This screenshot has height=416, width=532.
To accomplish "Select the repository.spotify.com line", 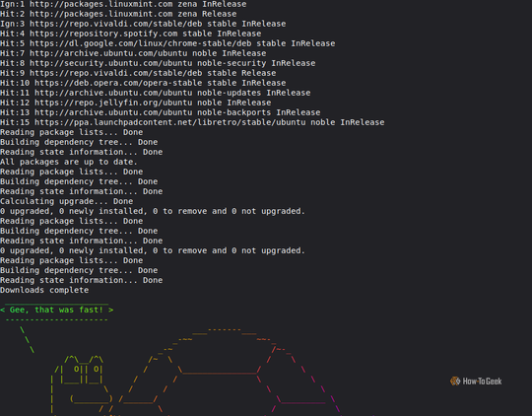I will pyautogui.click(x=131, y=34).
